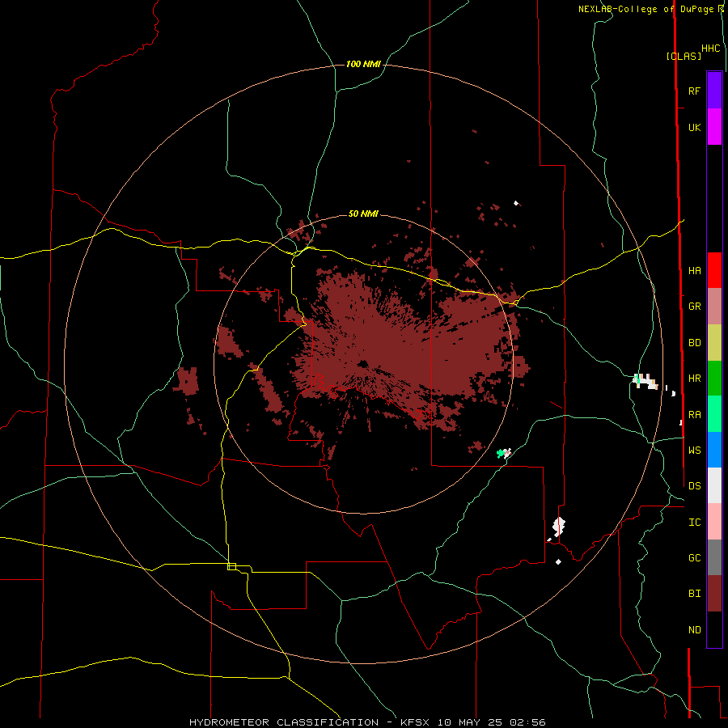Click the UK magenta legend swatch
728x728 pixels.
[714, 127]
